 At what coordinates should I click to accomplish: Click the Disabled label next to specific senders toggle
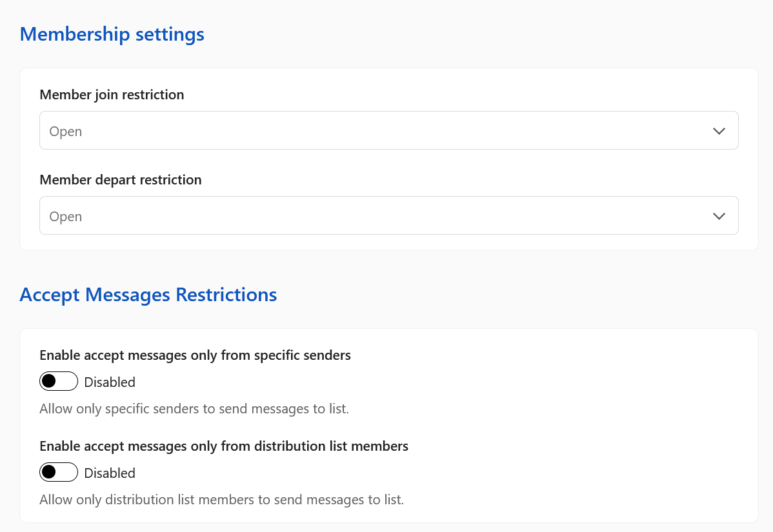click(x=109, y=382)
